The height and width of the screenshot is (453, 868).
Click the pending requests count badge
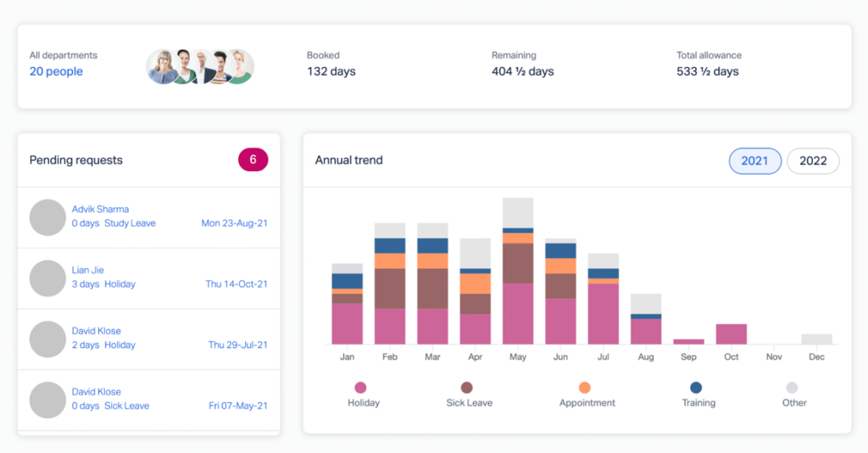tap(253, 159)
